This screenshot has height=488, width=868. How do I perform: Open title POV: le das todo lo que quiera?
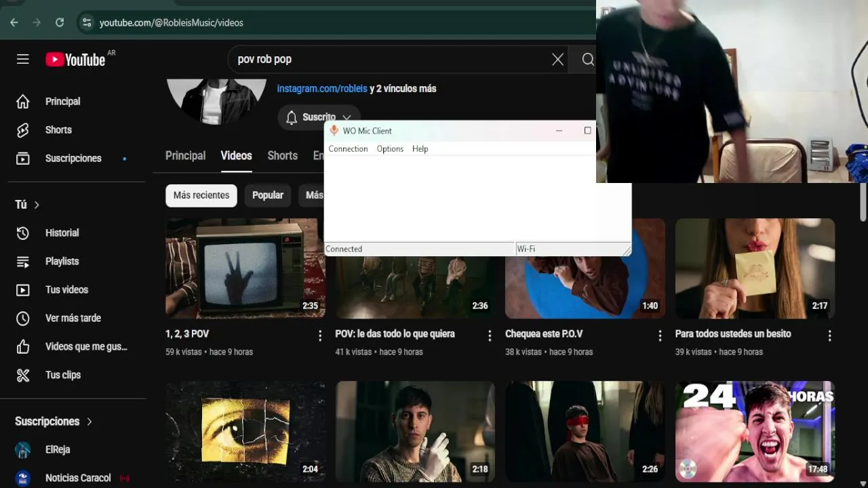[395, 334]
